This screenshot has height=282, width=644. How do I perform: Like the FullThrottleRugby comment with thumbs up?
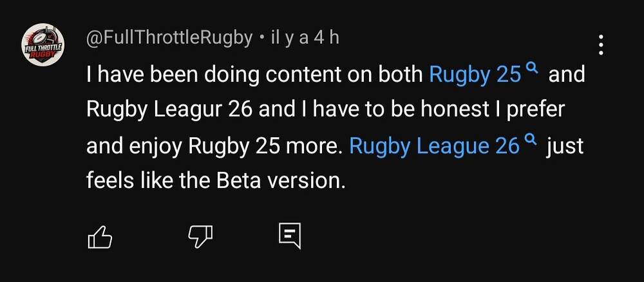99,236
